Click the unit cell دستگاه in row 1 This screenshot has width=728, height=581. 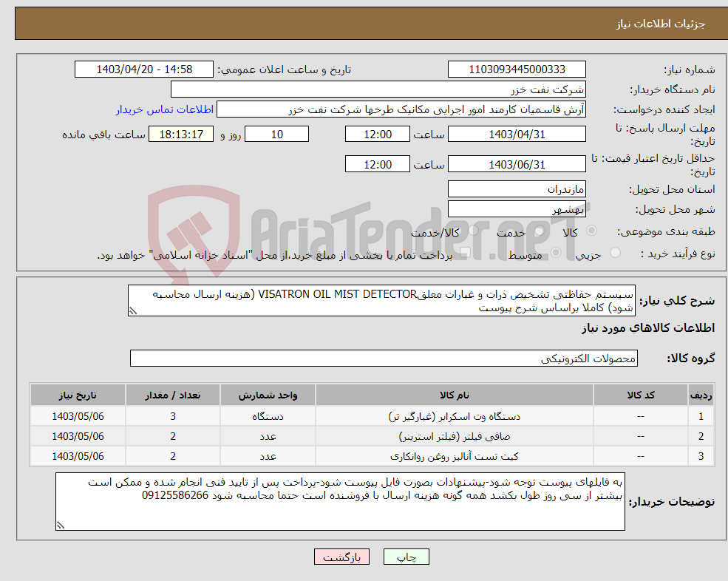[x=268, y=417]
